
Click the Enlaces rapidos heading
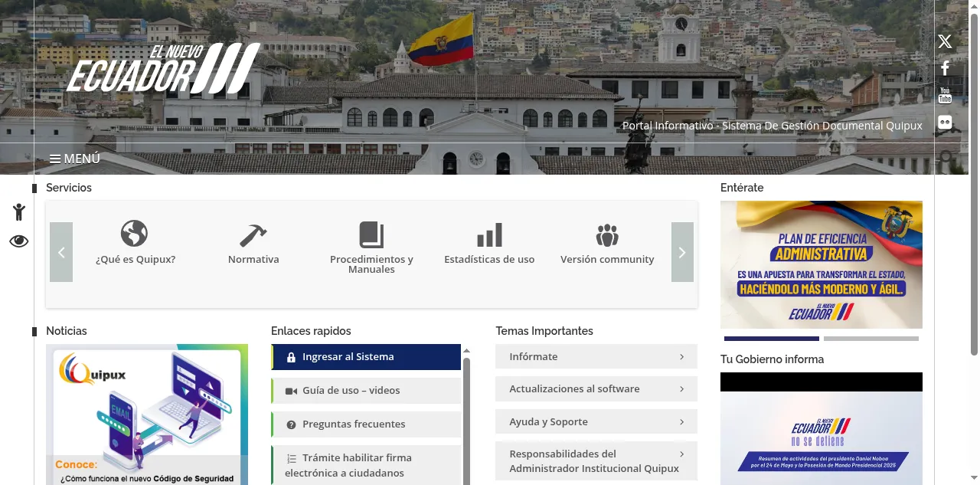click(311, 331)
